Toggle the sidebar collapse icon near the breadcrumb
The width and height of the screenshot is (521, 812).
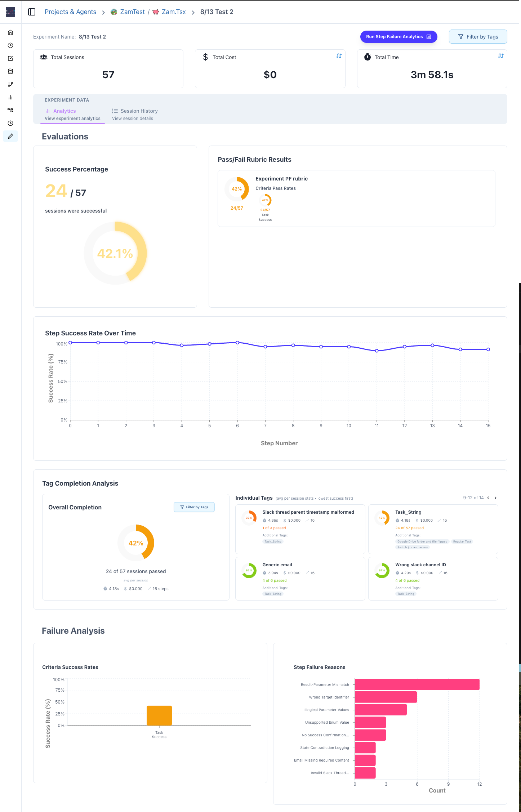(x=32, y=12)
